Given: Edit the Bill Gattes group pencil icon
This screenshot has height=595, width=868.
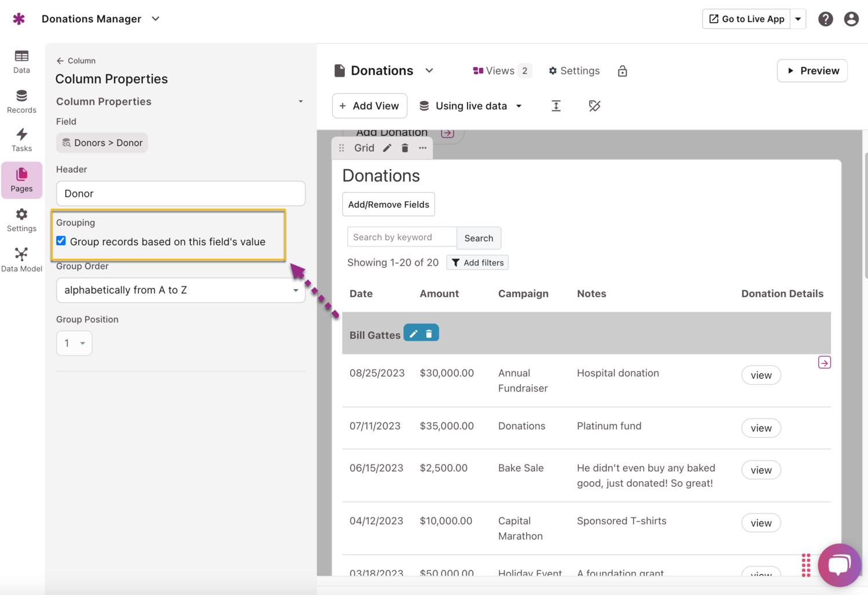Looking at the screenshot, I should (413, 334).
